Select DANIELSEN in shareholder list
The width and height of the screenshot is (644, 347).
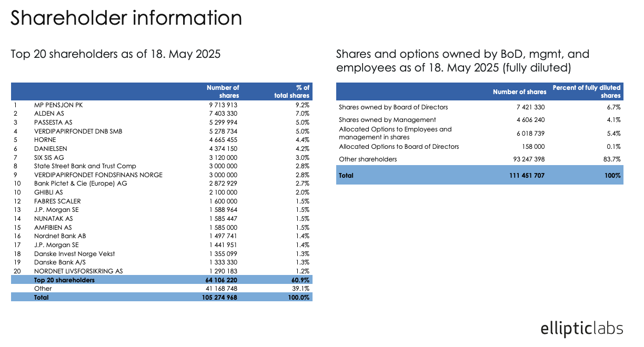point(51,149)
